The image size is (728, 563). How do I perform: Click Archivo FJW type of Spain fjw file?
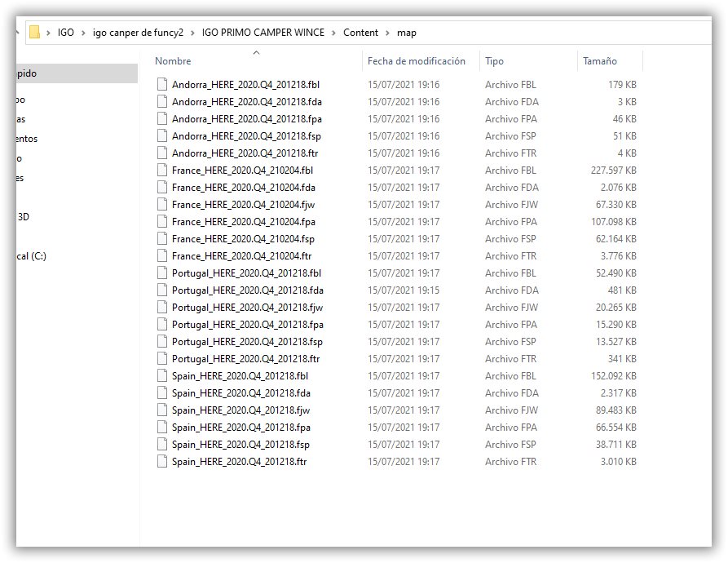click(x=511, y=410)
